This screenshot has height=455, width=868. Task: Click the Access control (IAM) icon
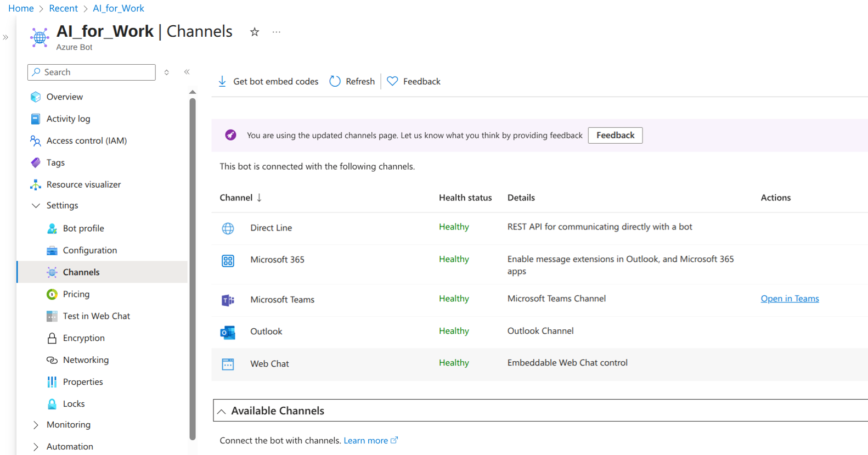36,141
